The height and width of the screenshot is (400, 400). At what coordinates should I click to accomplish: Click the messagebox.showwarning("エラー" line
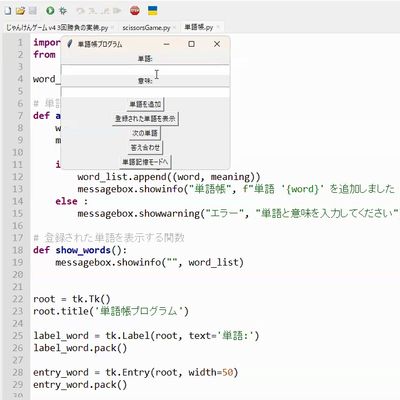point(238,214)
